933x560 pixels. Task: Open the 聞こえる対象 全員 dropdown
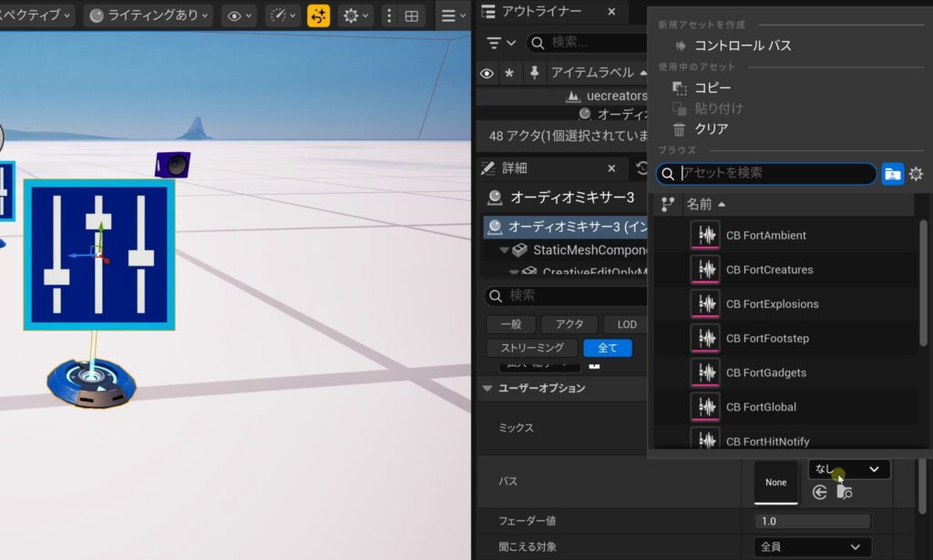(812, 546)
